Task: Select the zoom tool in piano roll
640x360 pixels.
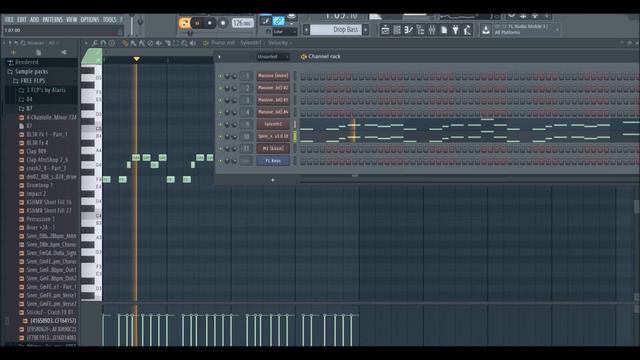Action: pyautogui.click(x=184, y=43)
